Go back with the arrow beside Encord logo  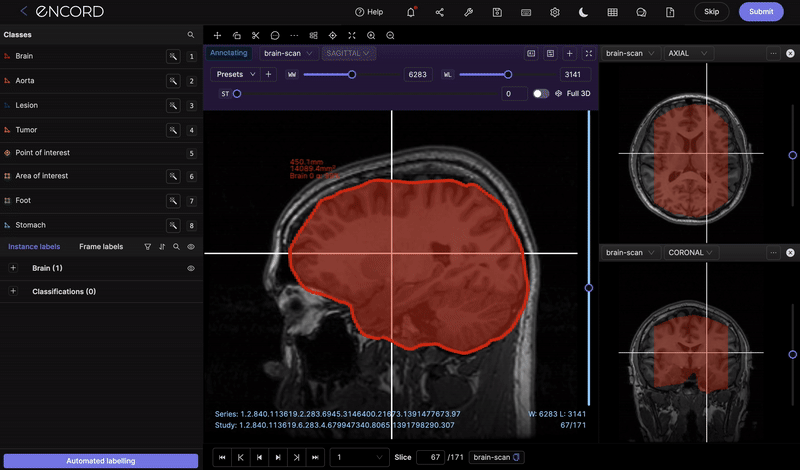[x=23, y=11]
